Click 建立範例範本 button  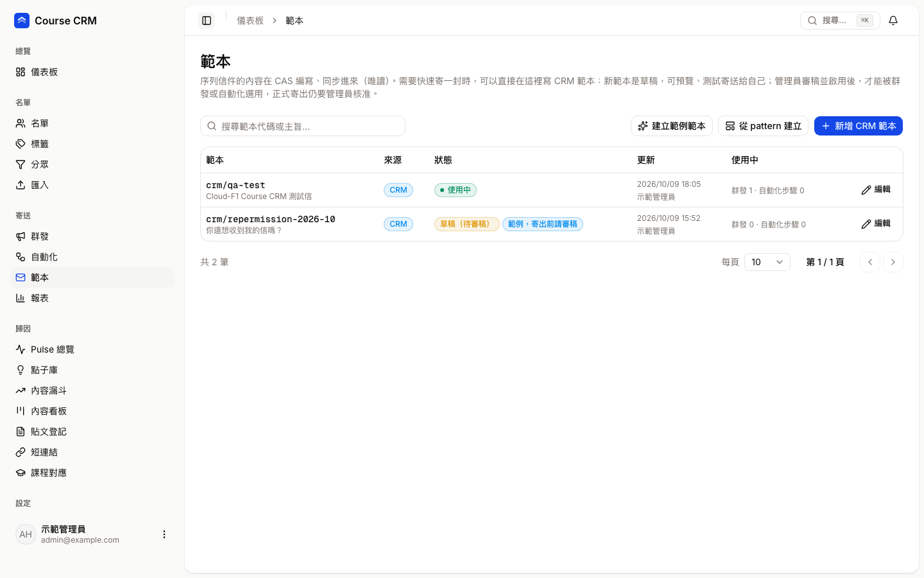672,126
